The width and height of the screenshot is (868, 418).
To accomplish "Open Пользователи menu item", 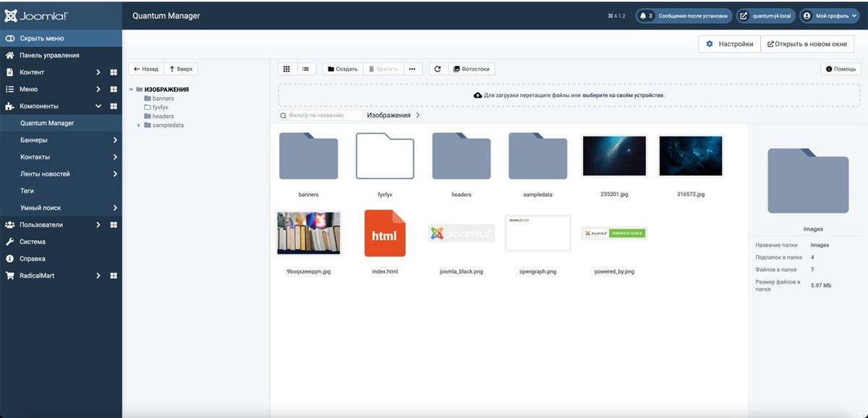I will tap(41, 225).
